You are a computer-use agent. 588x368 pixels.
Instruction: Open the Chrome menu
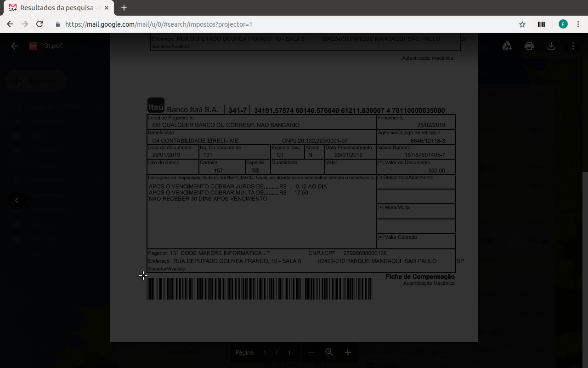pyautogui.click(x=578, y=23)
